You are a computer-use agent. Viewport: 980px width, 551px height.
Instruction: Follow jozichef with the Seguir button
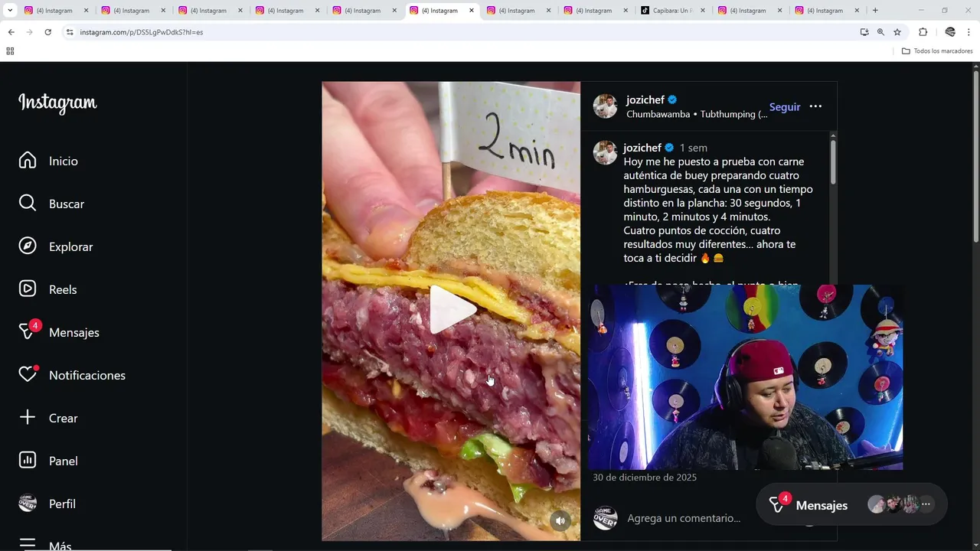tap(785, 107)
